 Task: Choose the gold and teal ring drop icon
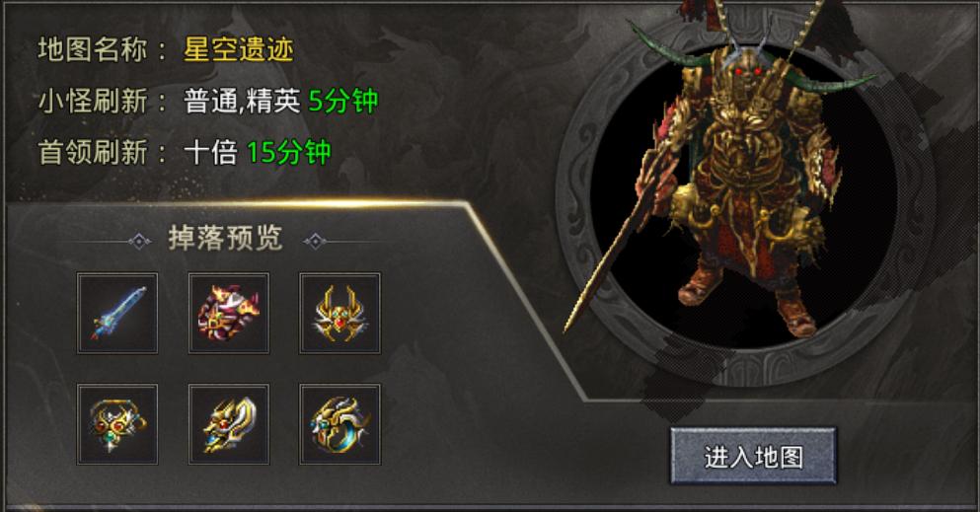point(340,424)
